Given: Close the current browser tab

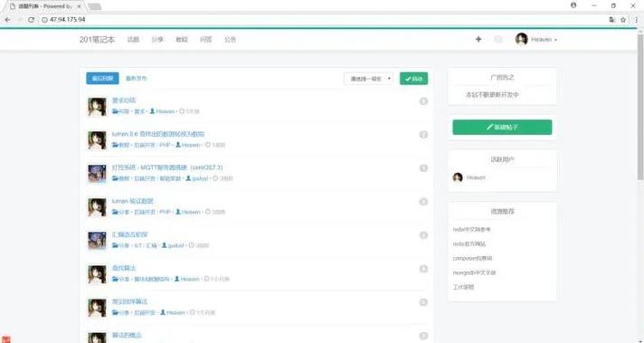Looking at the screenshot, I should point(80,6).
